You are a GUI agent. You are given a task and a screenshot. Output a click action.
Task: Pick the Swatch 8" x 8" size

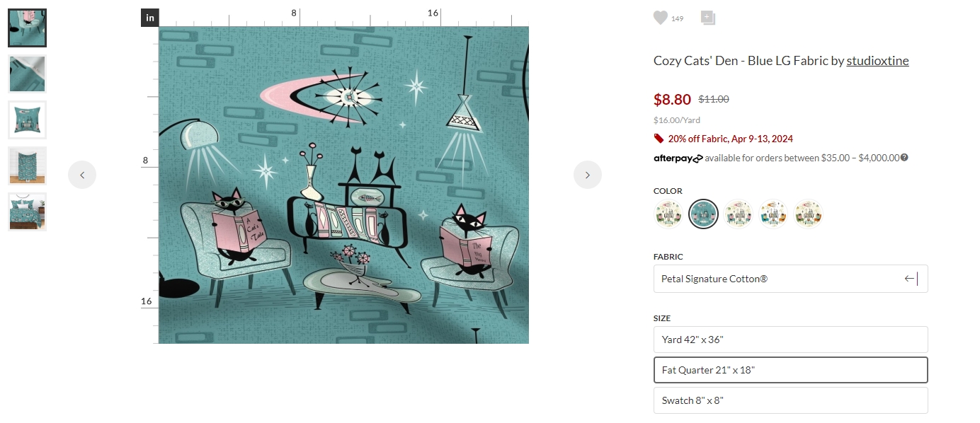point(790,400)
